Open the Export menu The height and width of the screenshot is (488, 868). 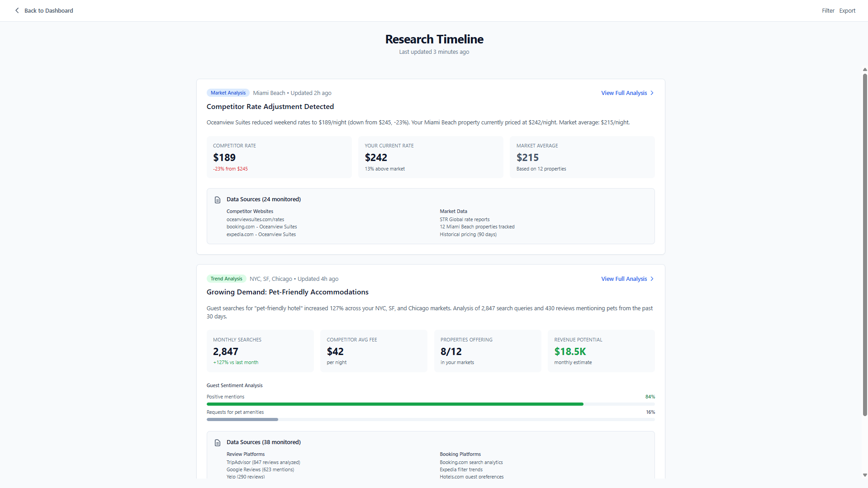point(847,10)
